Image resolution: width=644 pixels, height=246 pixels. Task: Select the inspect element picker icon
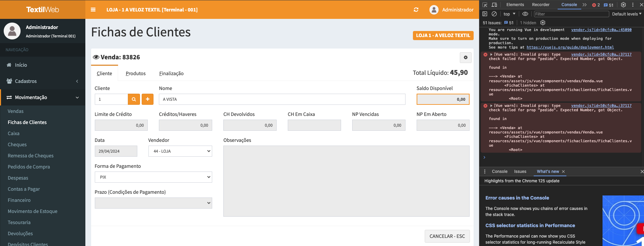(485, 5)
